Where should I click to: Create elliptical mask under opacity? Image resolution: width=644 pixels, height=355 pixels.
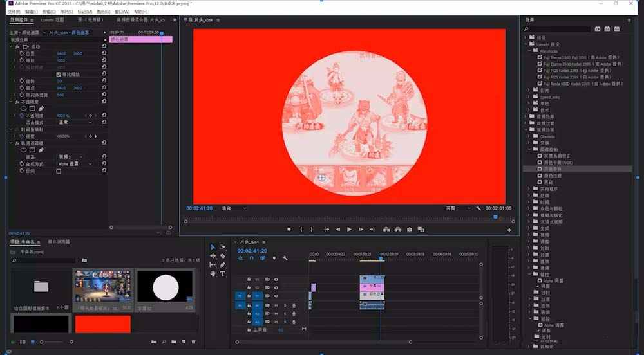pyautogui.click(x=23, y=109)
